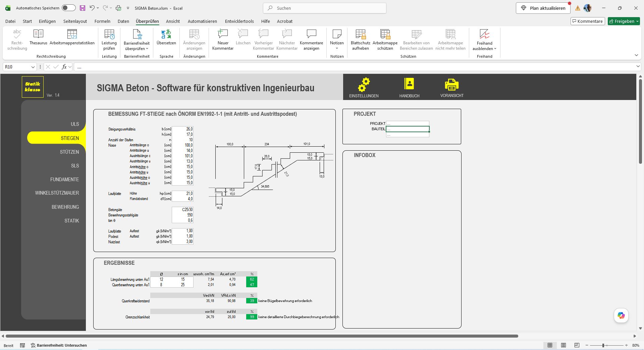
Task: Click the horizontal scrollbar
Action: click(x=262, y=336)
